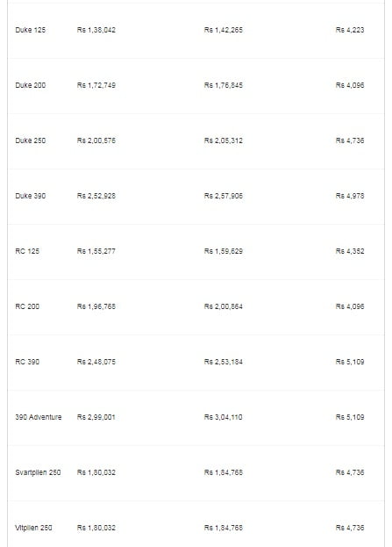392x547 pixels.
Task: Select Duke 200 old price Rs 1,72,749
Action: (96, 85)
